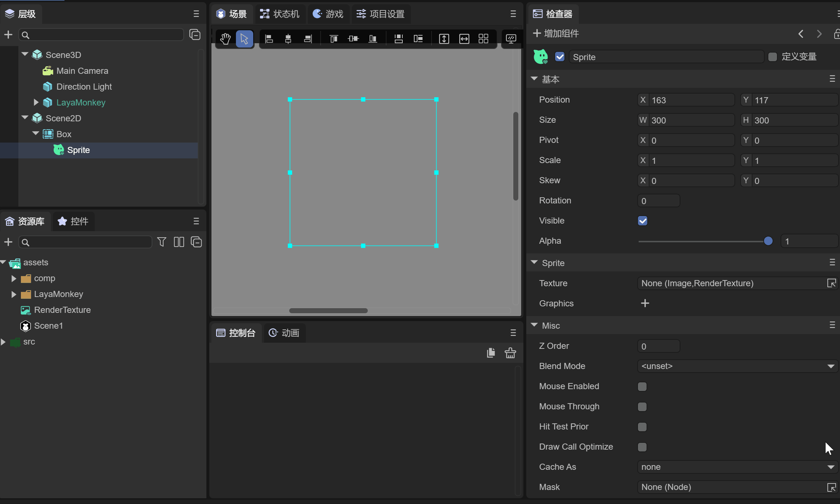Enable the Mouse Enabled checkbox
The height and width of the screenshot is (504, 840).
(x=642, y=387)
